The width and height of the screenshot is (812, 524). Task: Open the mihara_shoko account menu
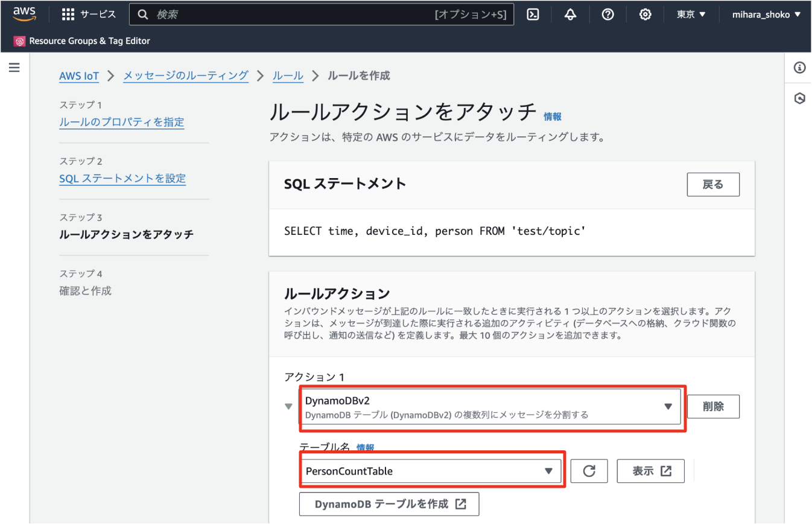766,14
